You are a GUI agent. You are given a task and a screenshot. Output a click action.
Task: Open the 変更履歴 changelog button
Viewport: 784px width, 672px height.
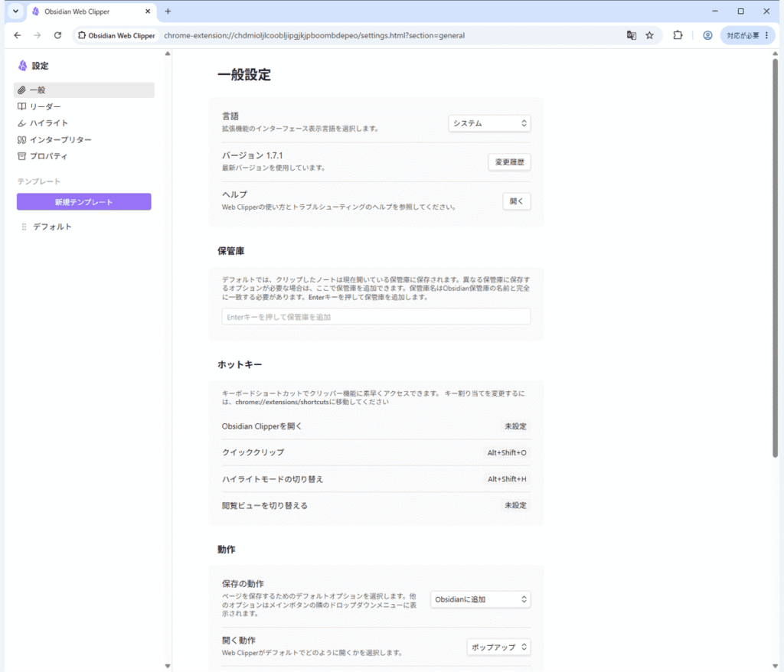point(509,162)
